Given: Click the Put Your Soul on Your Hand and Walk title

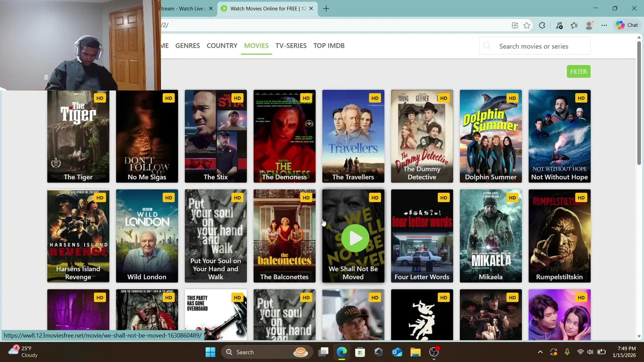Looking at the screenshot, I should [215, 269].
